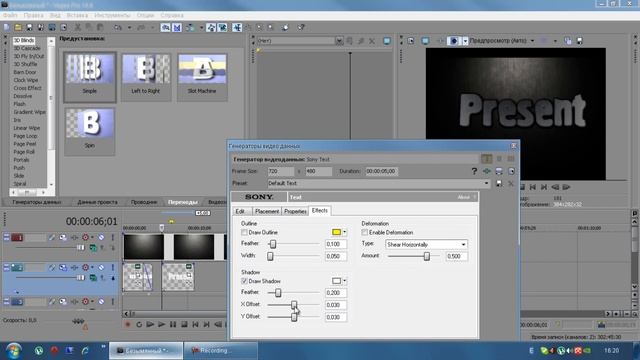Toggle Draw Shadow checkbox
Image resolution: width=640 pixels, height=360 pixels.
[244, 281]
